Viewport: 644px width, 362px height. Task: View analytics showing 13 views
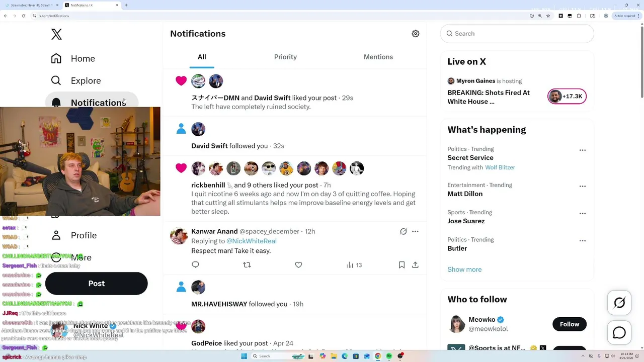click(x=354, y=265)
